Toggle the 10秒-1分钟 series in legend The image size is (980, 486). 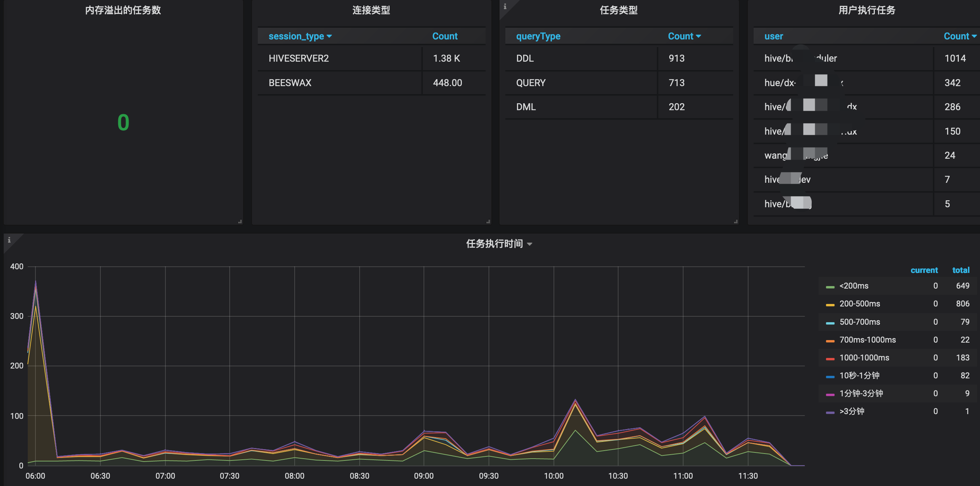coord(859,375)
